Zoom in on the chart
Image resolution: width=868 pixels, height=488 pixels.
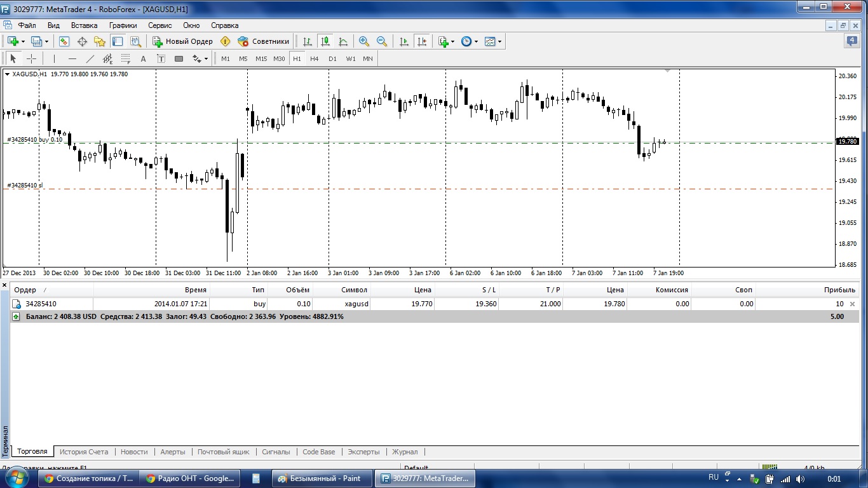coord(364,41)
